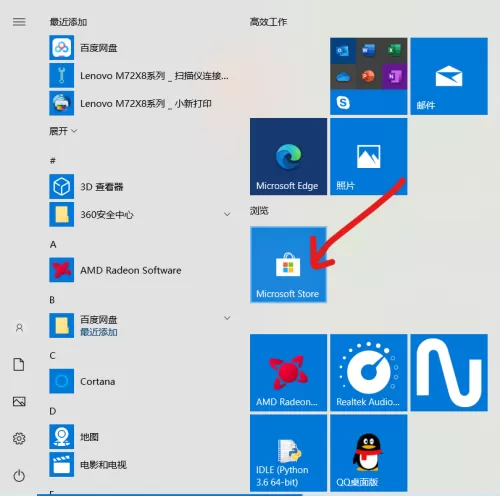Open the Microsoft Store tile

pos(288,265)
